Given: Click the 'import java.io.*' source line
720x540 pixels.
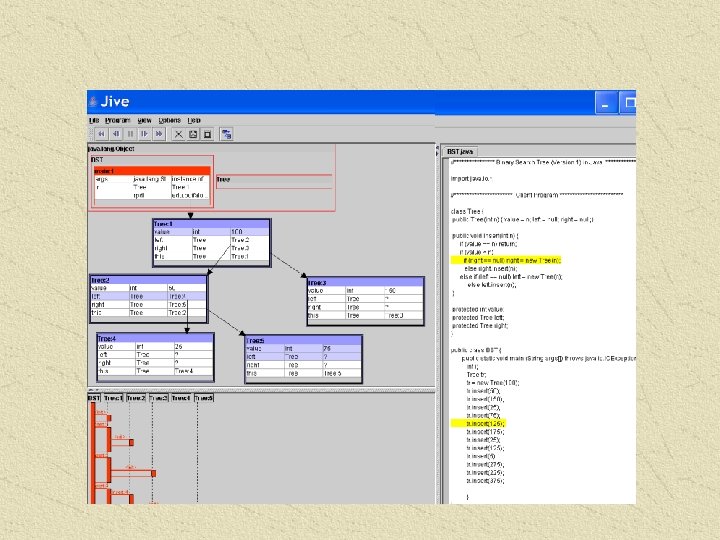Looking at the screenshot, I should click(472, 179).
